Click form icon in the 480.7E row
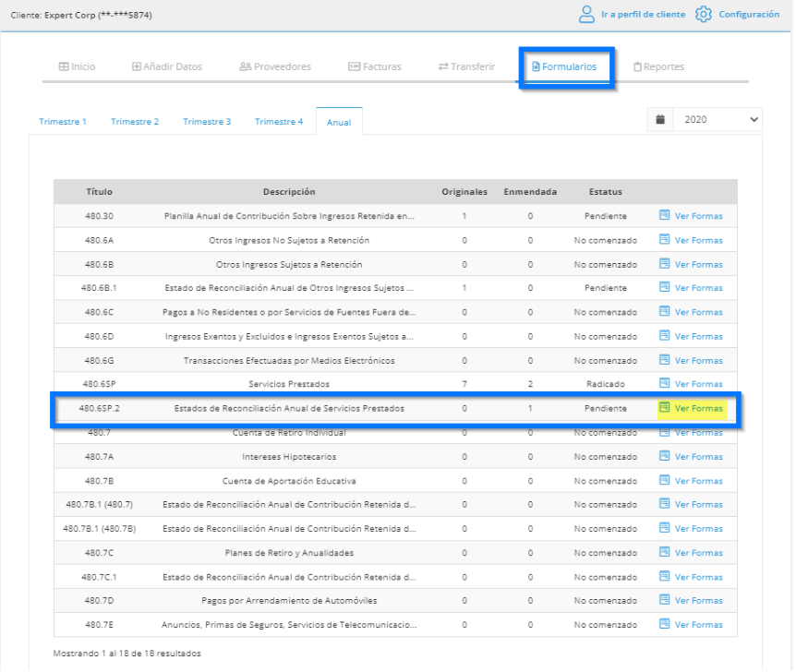Image resolution: width=796 pixels, height=672 pixels. [x=667, y=624]
